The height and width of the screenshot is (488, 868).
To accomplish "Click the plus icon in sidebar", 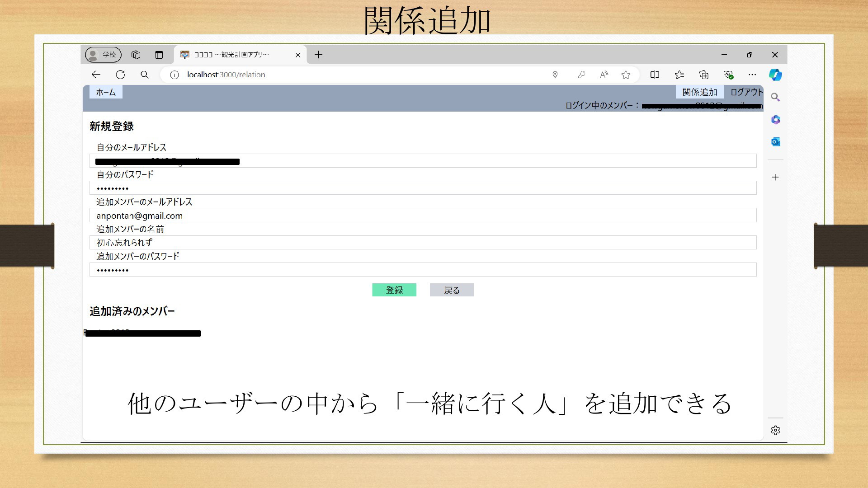I will pyautogui.click(x=775, y=177).
